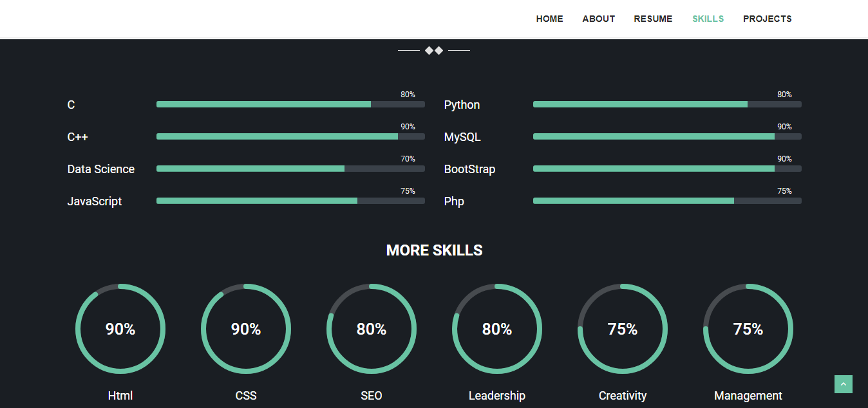The height and width of the screenshot is (408, 868).
Task: Click the 'Html' label under circle
Action: (120, 396)
